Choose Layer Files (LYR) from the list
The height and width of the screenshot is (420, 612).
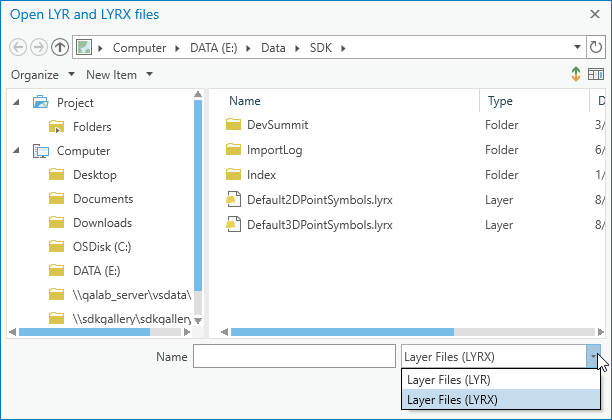point(501,379)
